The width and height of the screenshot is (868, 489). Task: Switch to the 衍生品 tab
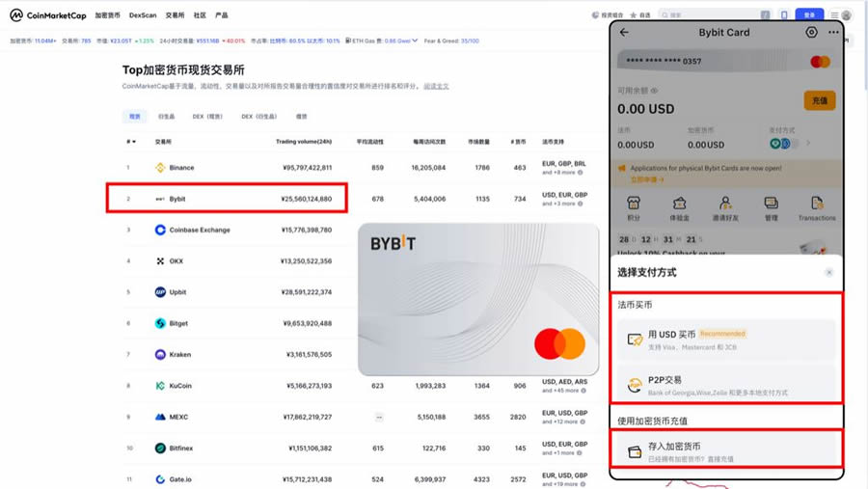coord(167,117)
